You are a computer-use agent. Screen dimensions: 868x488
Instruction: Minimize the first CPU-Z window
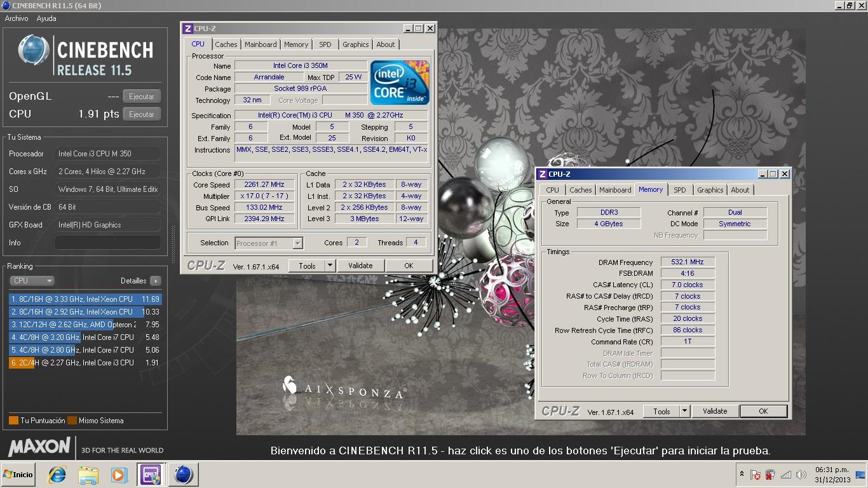click(x=407, y=29)
